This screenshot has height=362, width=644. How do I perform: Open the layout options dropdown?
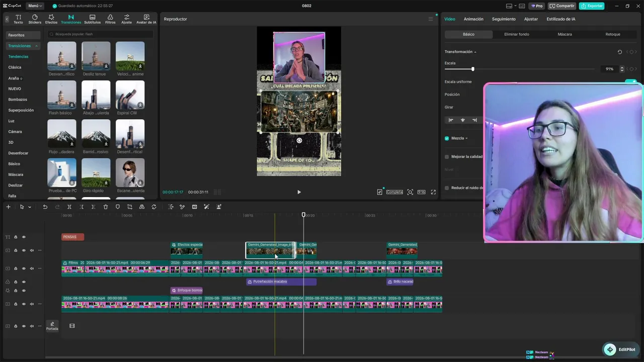[511, 6]
